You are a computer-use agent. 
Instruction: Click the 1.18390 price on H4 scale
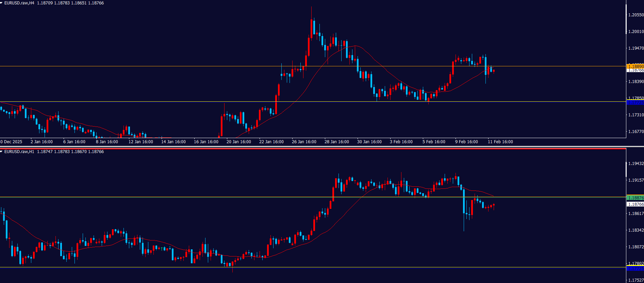pyautogui.click(x=635, y=82)
